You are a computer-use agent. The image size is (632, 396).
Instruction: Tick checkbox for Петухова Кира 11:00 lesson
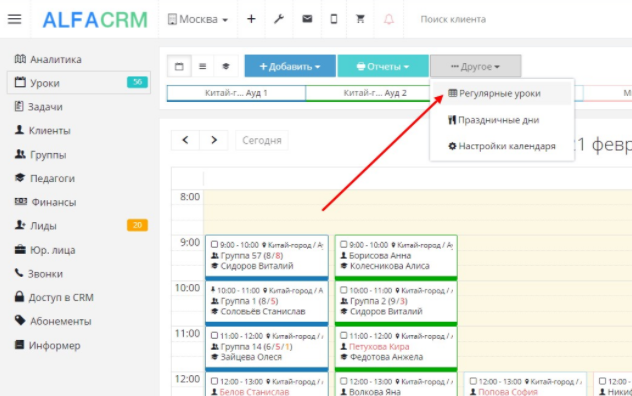coord(343,336)
